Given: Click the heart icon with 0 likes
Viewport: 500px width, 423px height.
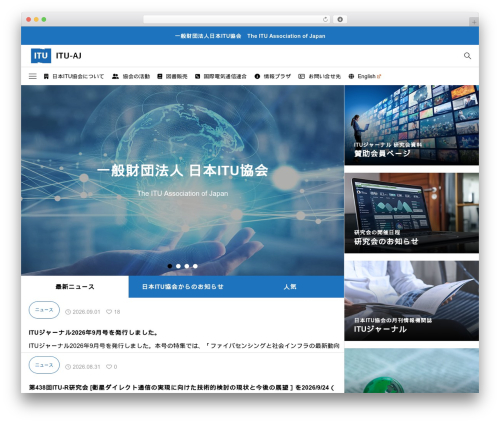Looking at the screenshot, I should pyautogui.click(x=109, y=367).
